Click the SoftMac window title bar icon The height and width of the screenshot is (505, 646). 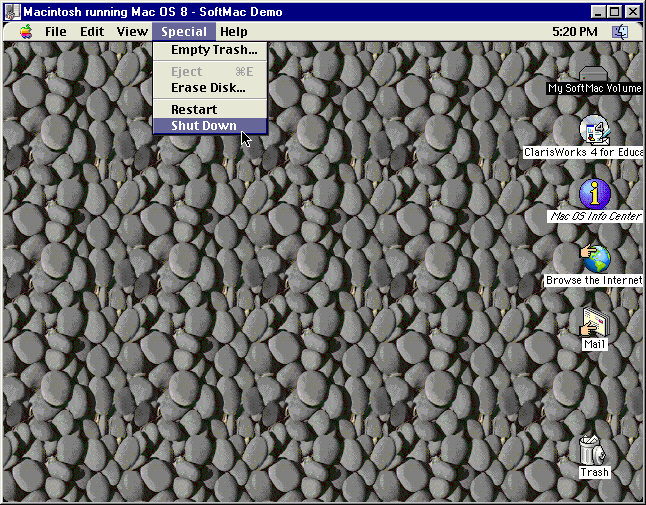coord(12,12)
